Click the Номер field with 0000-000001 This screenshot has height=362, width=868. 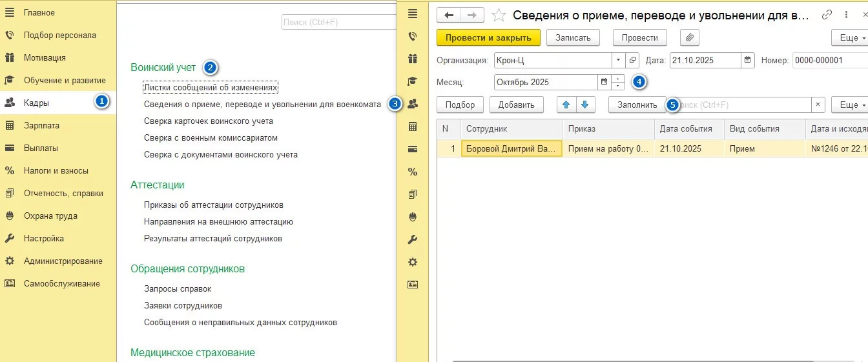tap(830, 60)
